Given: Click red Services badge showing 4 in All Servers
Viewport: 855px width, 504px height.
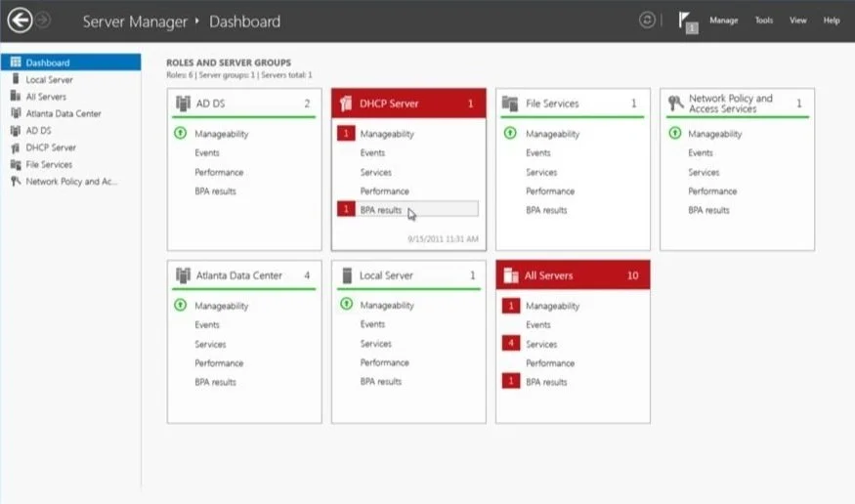Looking at the screenshot, I should 511,343.
